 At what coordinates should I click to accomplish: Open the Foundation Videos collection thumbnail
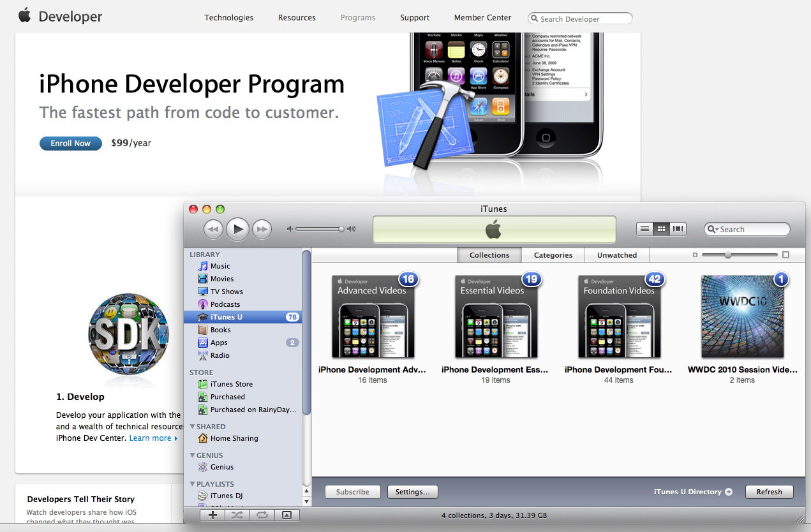pos(620,316)
